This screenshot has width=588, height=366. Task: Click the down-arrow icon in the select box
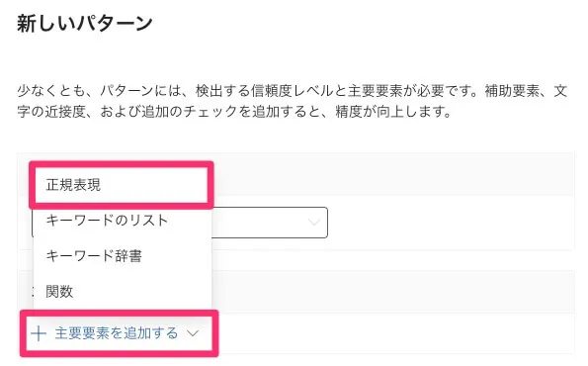(x=313, y=222)
